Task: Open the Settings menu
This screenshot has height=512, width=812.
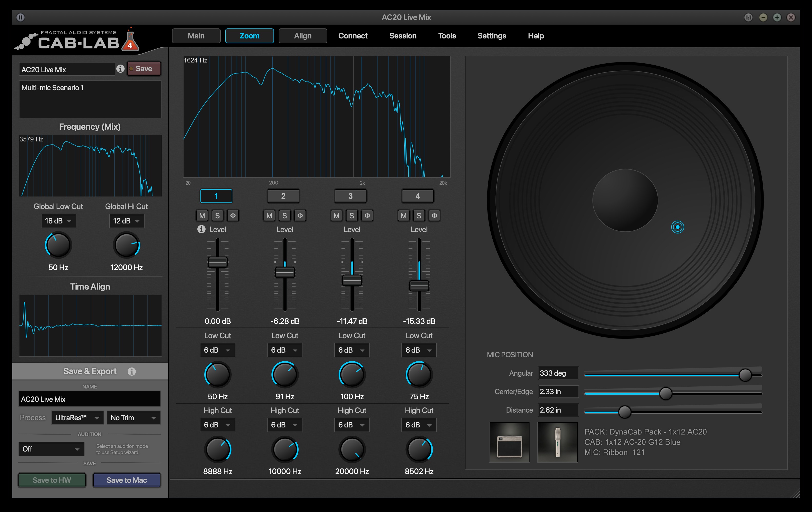Action: coord(492,36)
